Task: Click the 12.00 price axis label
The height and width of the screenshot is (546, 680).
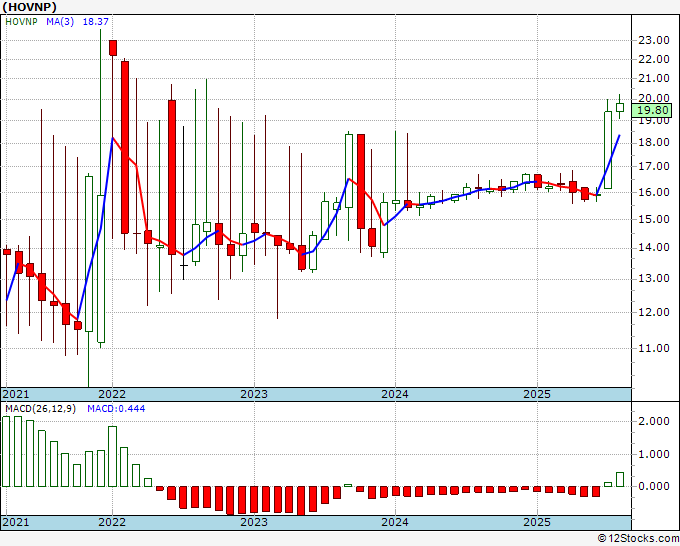Action: click(x=654, y=312)
